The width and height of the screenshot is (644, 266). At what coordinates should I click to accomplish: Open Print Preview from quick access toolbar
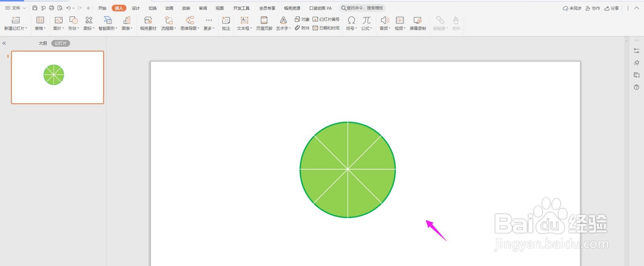60,8
